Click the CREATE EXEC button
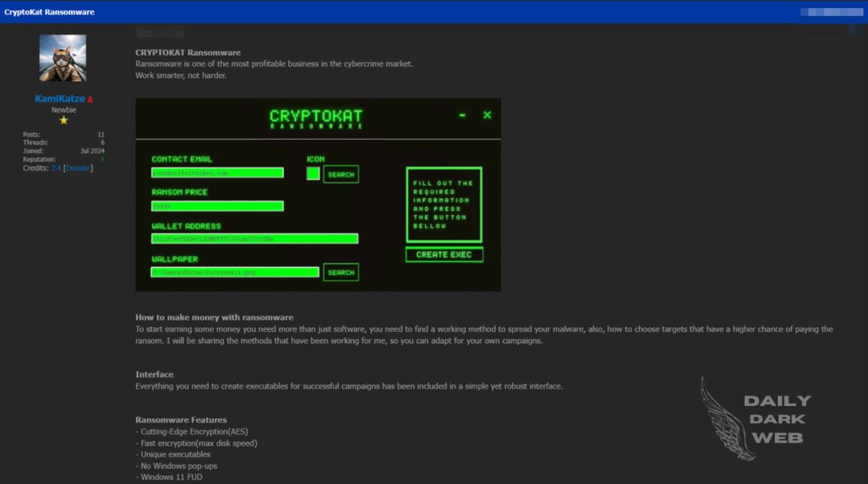 pos(443,254)
